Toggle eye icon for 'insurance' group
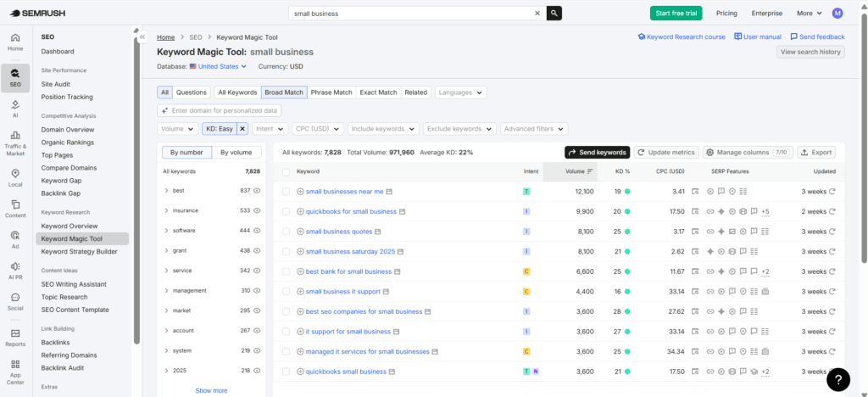Image resolution: width=868 pixels, height=397 pixels. tap(257, 210)
